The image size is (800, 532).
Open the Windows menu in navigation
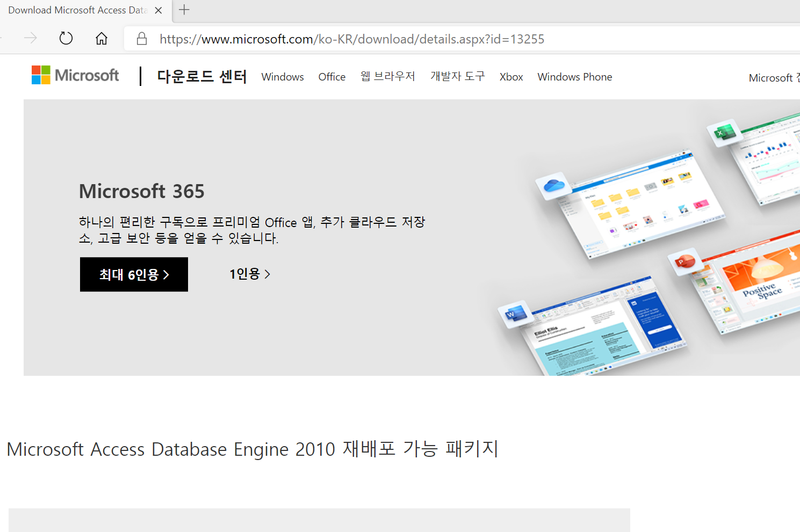(283, 77)
